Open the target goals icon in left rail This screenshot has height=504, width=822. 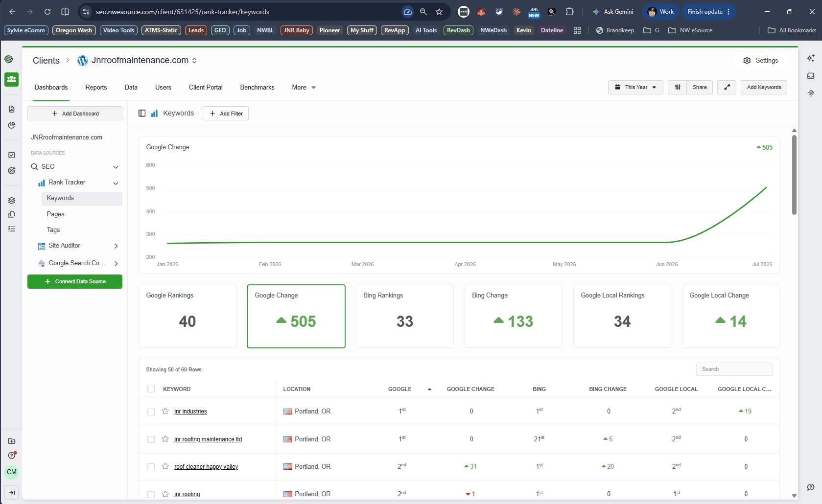click(12, 171)
